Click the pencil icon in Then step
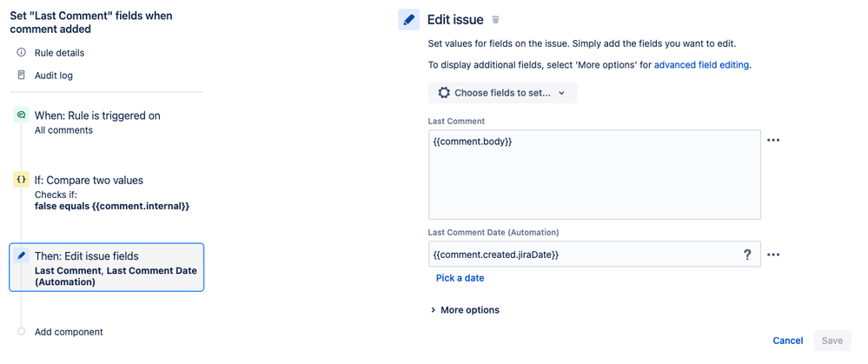This screenshot has height=364, width=868. click(22, 256)
